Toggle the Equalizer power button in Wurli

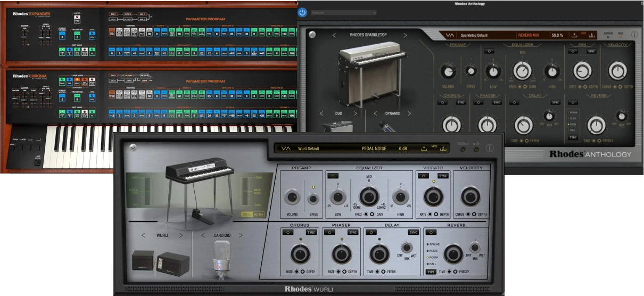point(334,176)
